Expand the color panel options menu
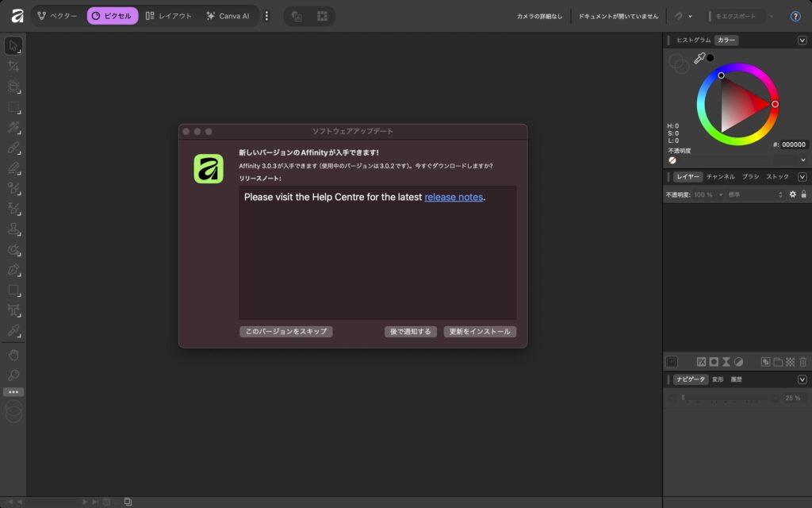The width and height of the screenshot is (812, 508). (x=802, y=40)
